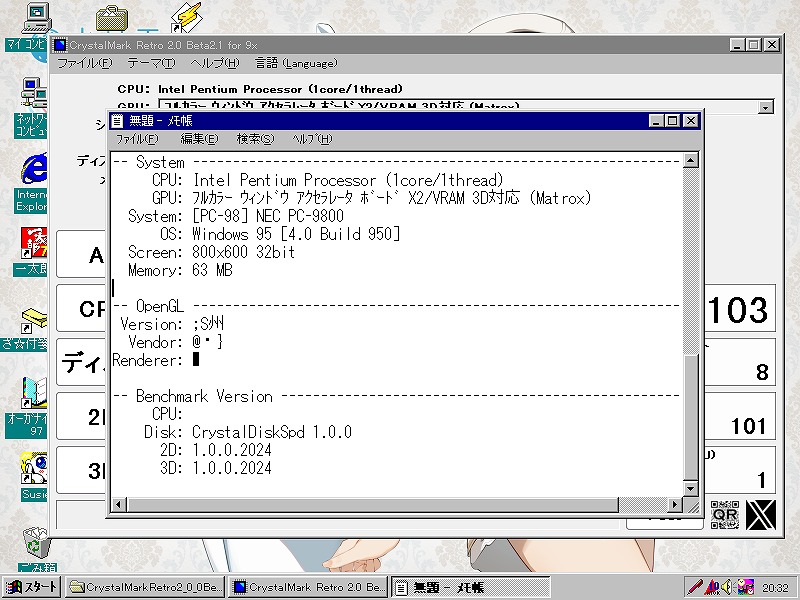Open the Network Computer desktop icon
This screenshot has width=800, height=600.
[34, 93]
